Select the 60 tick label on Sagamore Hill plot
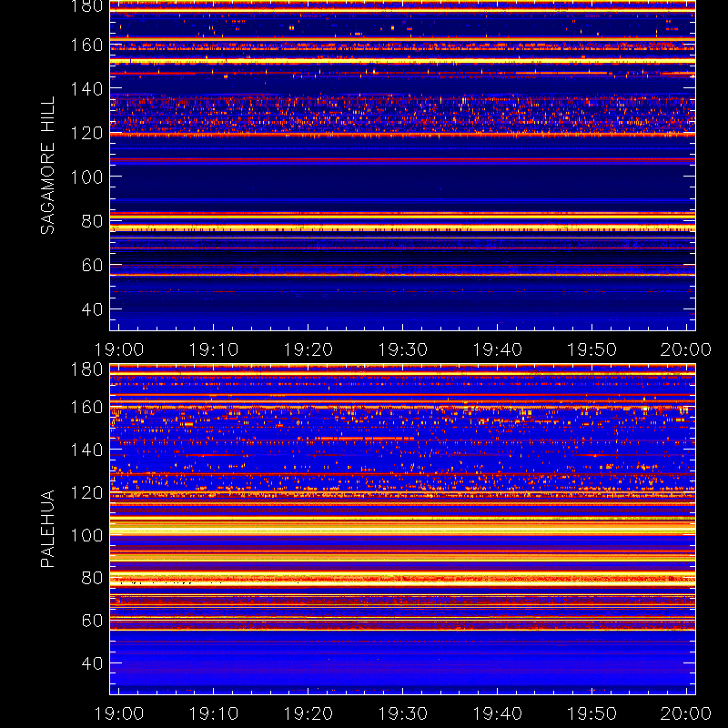This screenshot has height=728, width=728. (93, 265)
